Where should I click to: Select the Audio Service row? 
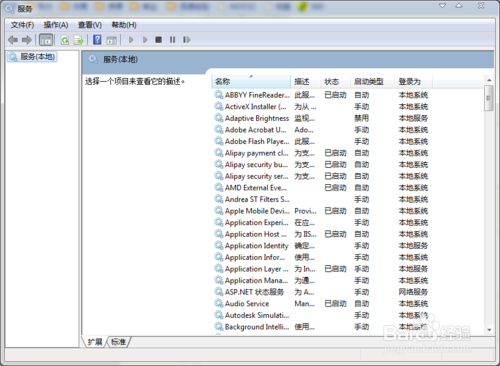tap(321, 304)
